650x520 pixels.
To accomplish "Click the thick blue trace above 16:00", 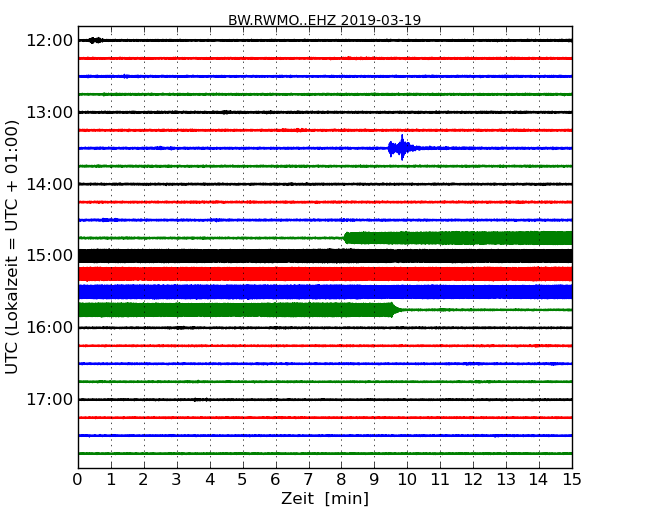I will click(325, 292).
